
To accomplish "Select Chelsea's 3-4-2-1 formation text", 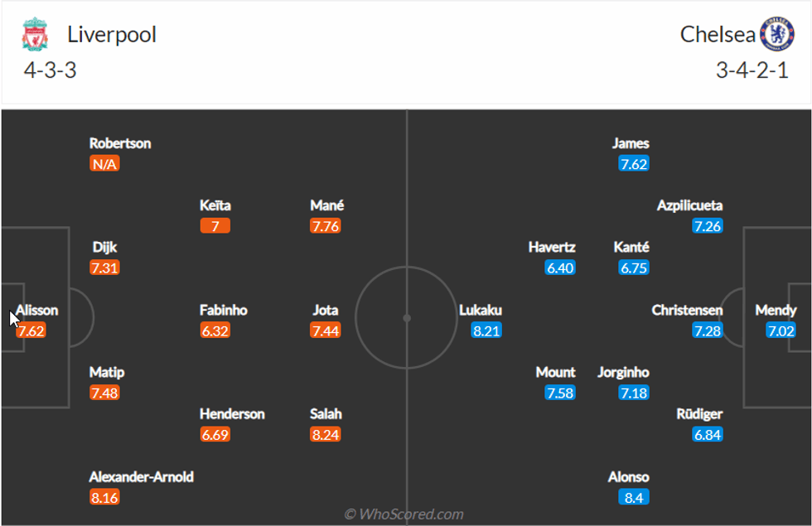I will (x=752, y=70).
